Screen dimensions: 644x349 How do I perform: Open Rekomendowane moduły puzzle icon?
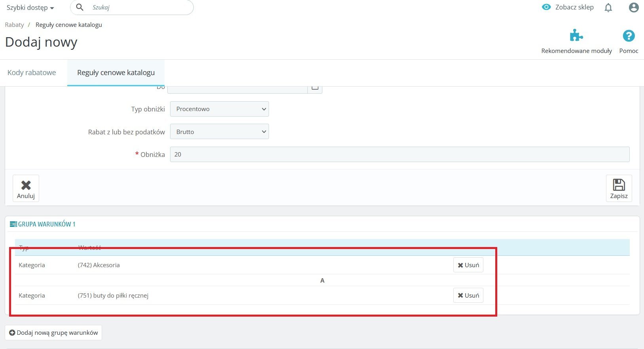tap(576, 36)
